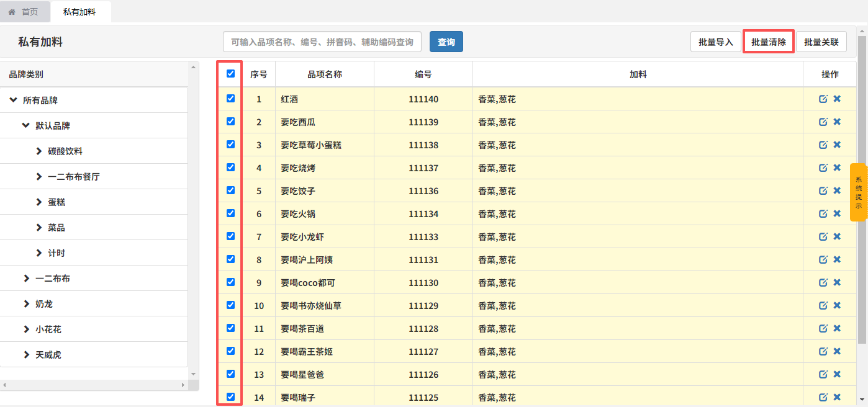Screen dimensions: 868x407
Task: Collapse the 默认品牌 tree node
Action: point(25,125)
